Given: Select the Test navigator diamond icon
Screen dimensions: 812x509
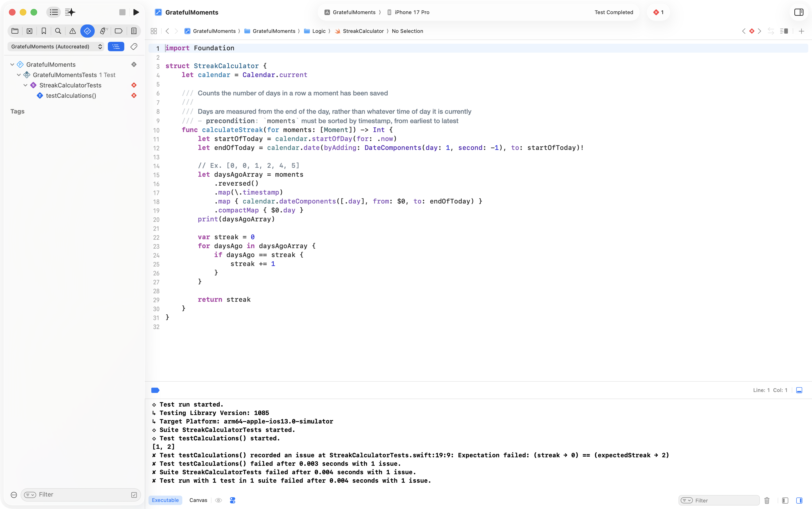Looking at the screenshot, I should point(87,31).
